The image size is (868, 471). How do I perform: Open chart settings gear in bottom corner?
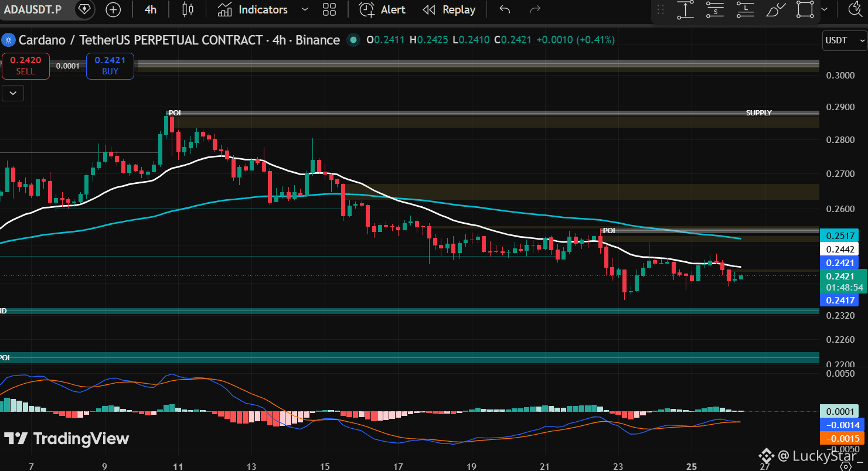(x=845, y=466)
